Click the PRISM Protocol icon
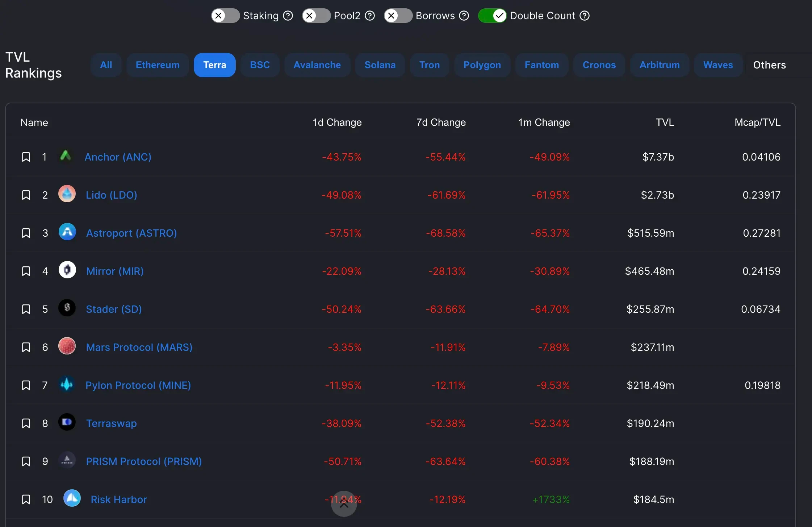The image size is (812, 527). (67, 461)
